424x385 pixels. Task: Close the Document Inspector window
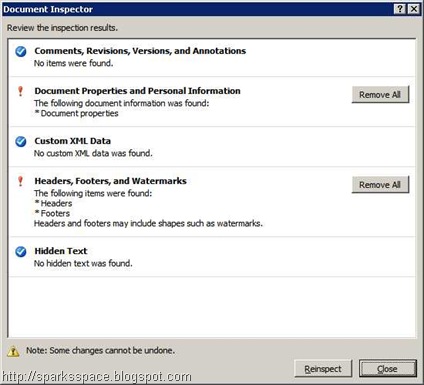click(x=414, y=9)
